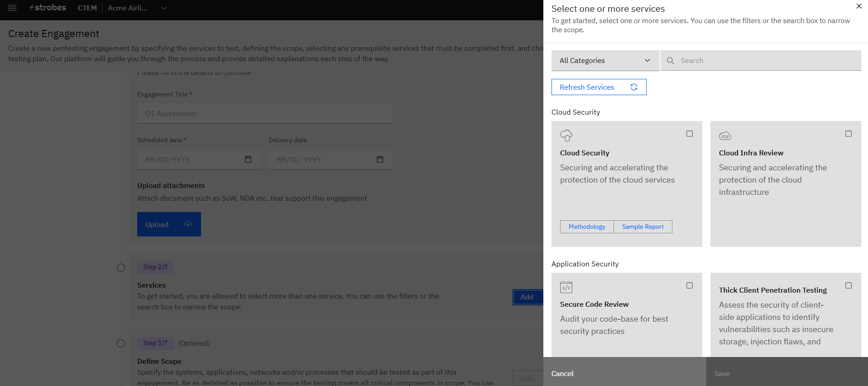Click the Upload button

click(169, 224)
